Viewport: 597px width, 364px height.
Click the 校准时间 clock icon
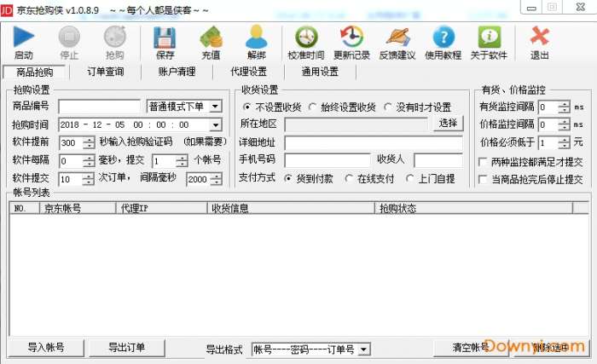tap(306, 38)
